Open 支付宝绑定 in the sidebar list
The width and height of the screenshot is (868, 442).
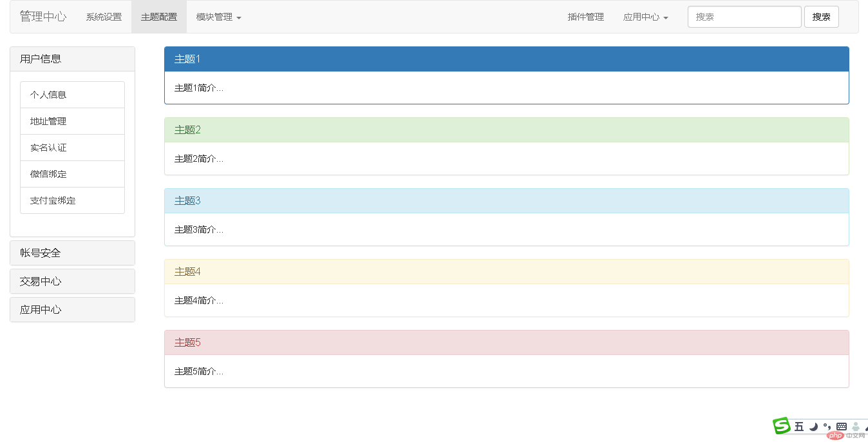[72, 200]
